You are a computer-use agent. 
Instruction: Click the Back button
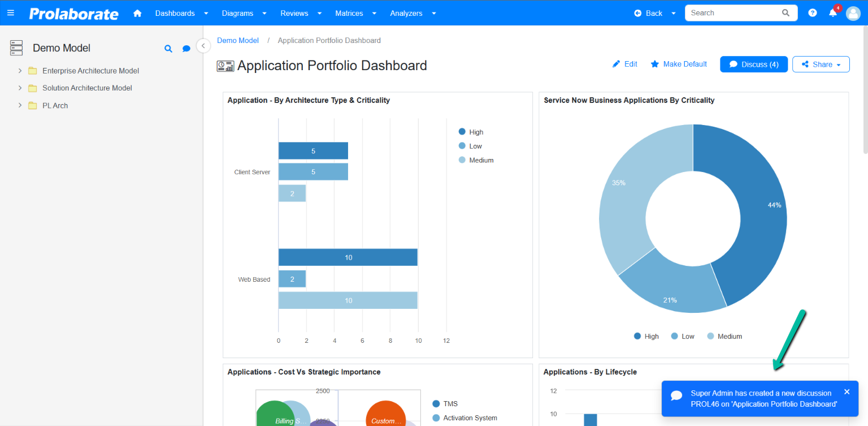648,13
